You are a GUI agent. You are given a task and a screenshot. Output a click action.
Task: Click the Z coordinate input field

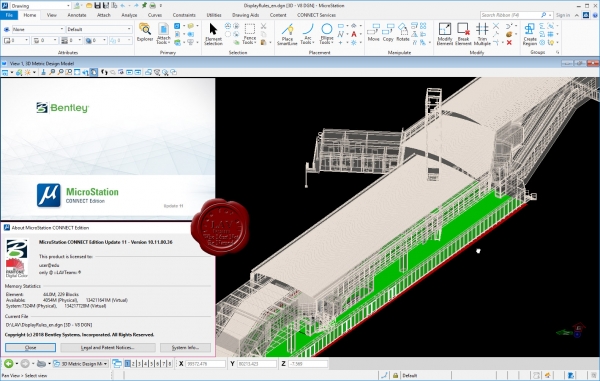308,364
